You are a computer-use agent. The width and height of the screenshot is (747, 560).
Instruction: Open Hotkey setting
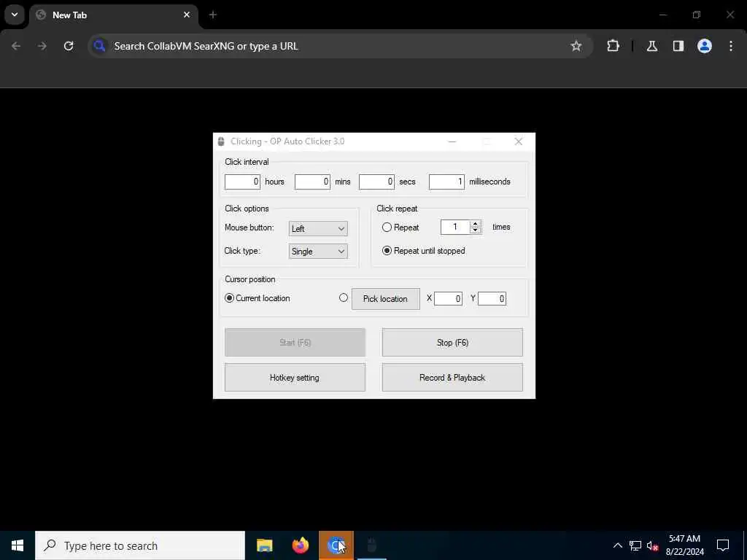pyautogui.click(x=295, y=378)
